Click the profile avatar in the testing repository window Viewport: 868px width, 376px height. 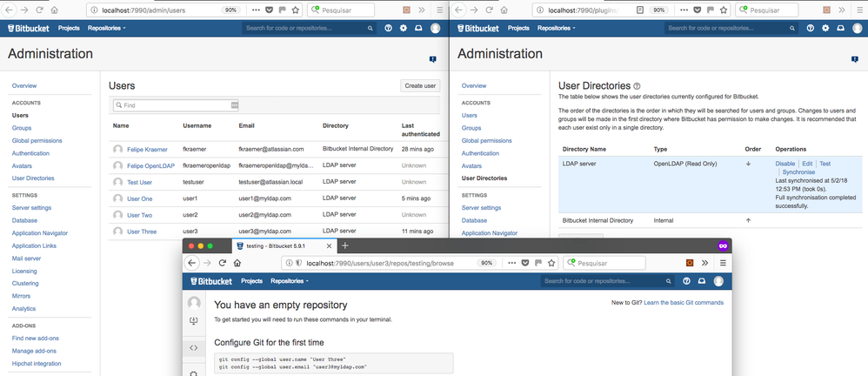click(718, 281)
